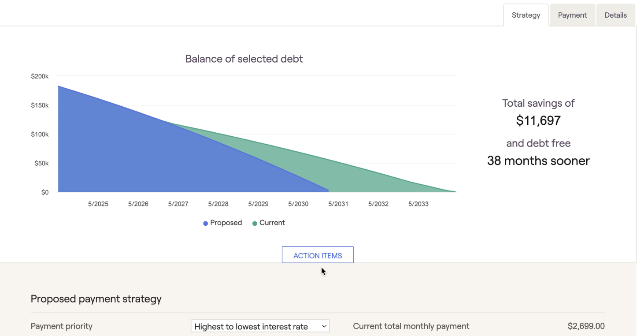The image size is (644, 336).
Task: Switch to the Strategy tab
Action: point(526,15)
